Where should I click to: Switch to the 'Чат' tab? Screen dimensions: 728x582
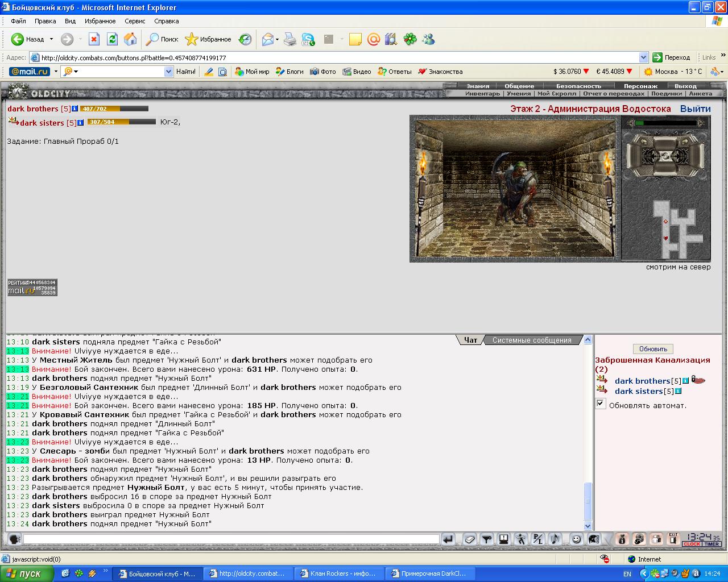coord(470,340)
